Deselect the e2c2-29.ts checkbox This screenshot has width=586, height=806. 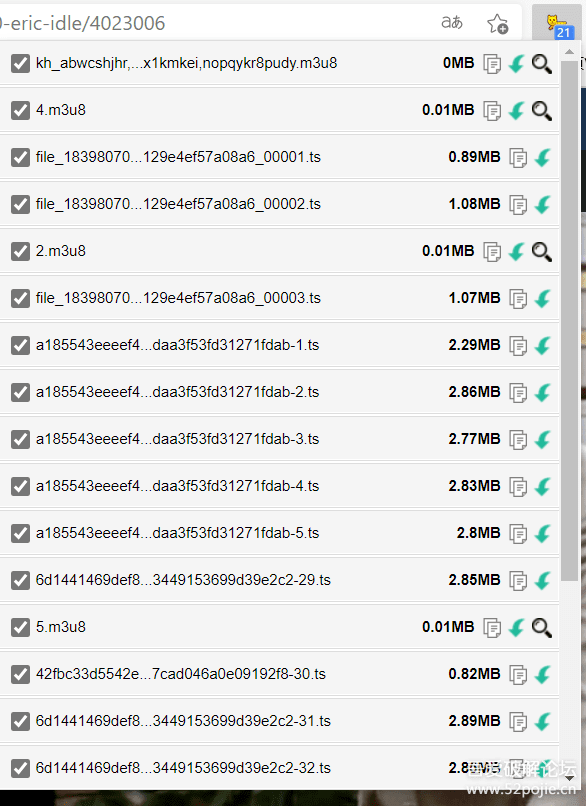coord(21,581)
